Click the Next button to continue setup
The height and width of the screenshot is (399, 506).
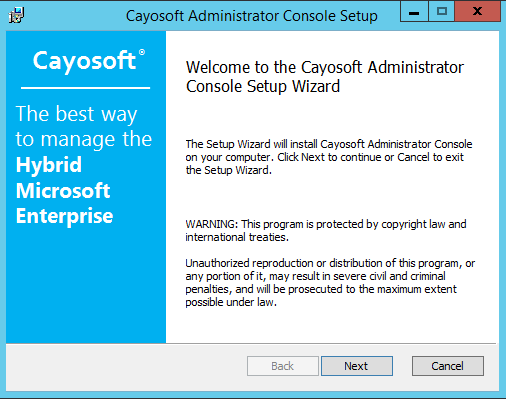tap(357, 366)
